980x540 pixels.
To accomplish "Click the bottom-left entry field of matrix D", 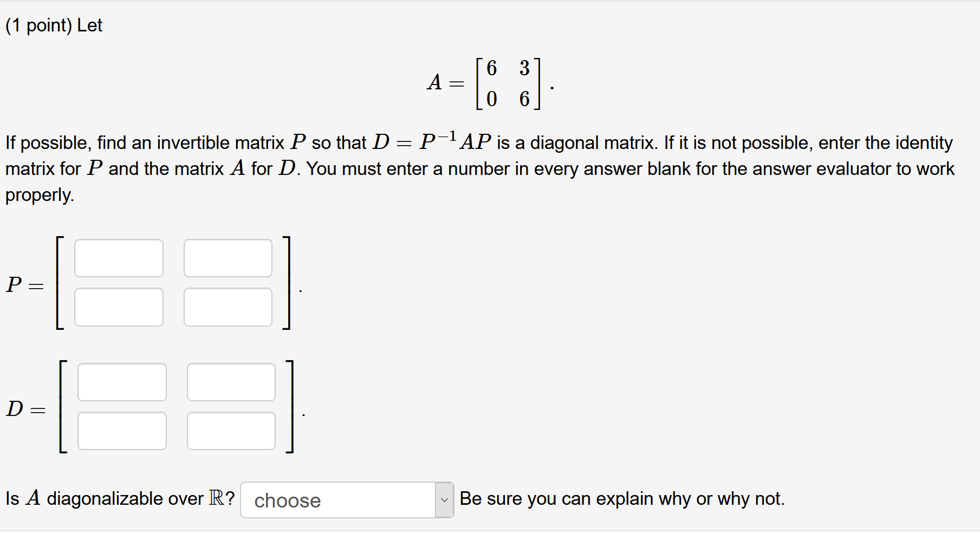I will pyautogui.click(x=122, y=431).
